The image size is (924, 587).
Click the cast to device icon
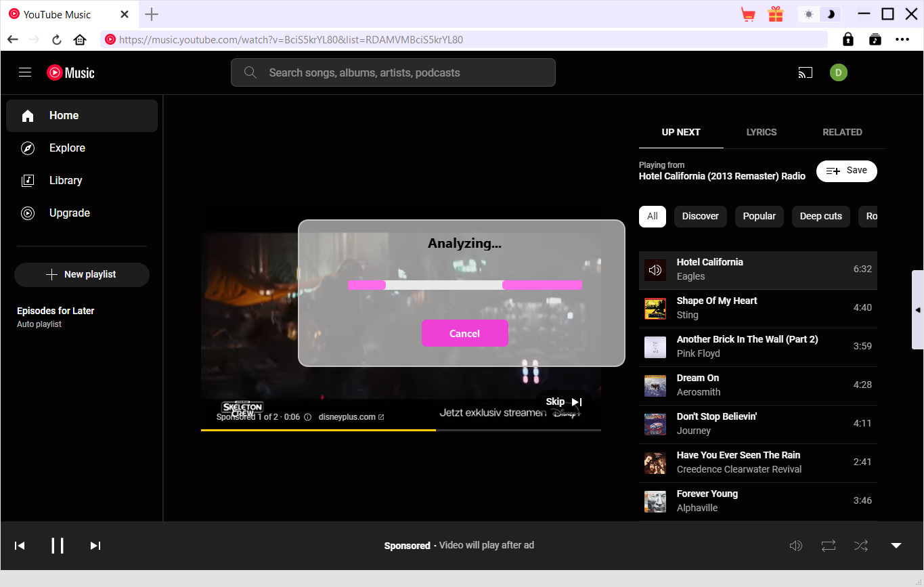805,72
